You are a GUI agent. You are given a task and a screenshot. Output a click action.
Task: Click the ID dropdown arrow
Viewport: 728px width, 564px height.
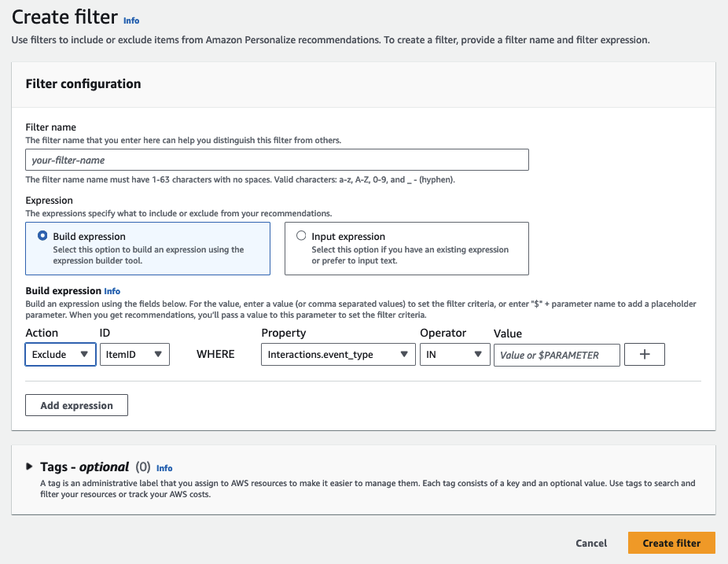click(158, 354)
